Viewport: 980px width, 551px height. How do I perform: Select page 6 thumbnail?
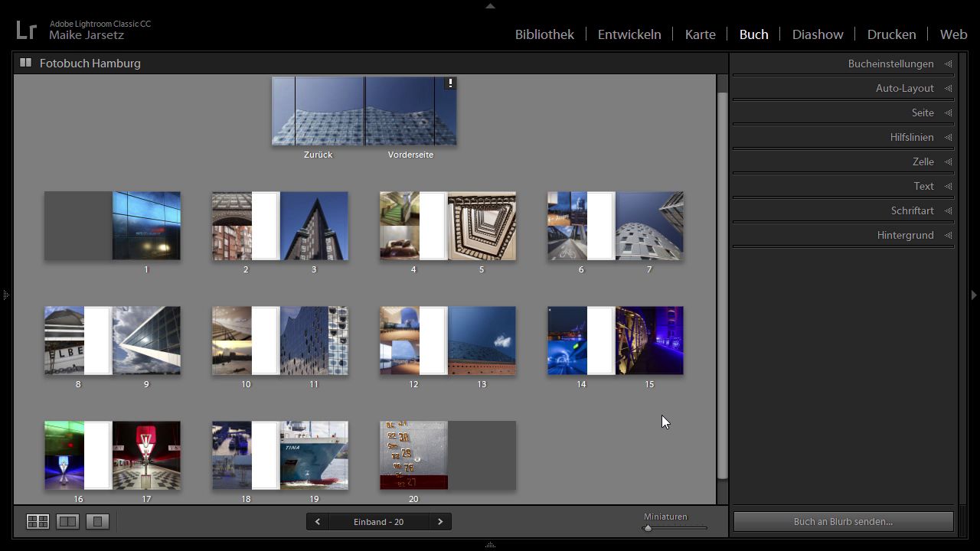(x=581, y=226)
